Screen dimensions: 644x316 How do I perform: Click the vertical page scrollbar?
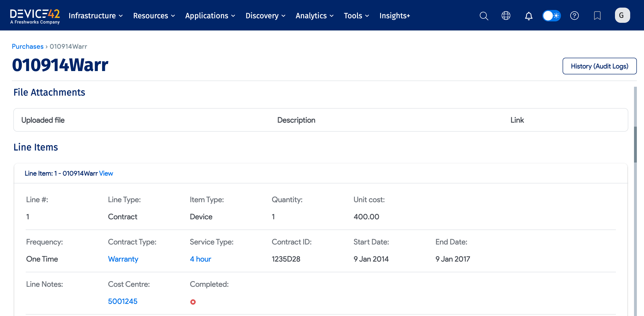tap(635, 145)
